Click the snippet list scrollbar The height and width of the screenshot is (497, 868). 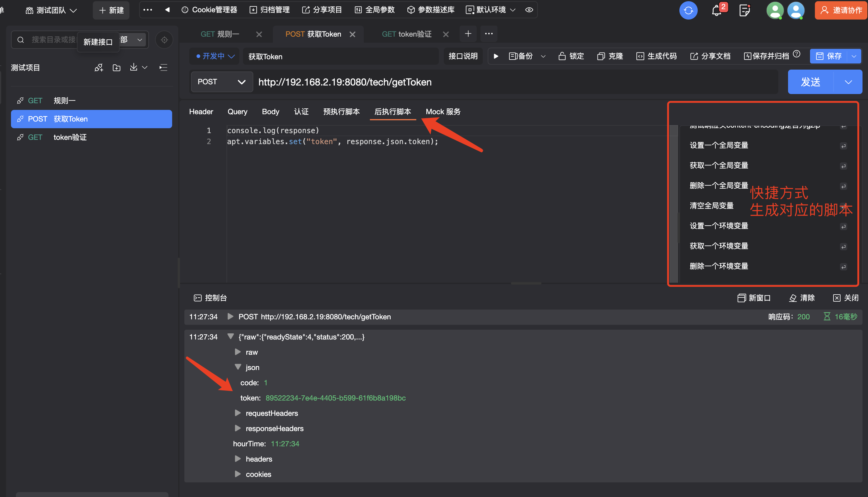(674, 205)
